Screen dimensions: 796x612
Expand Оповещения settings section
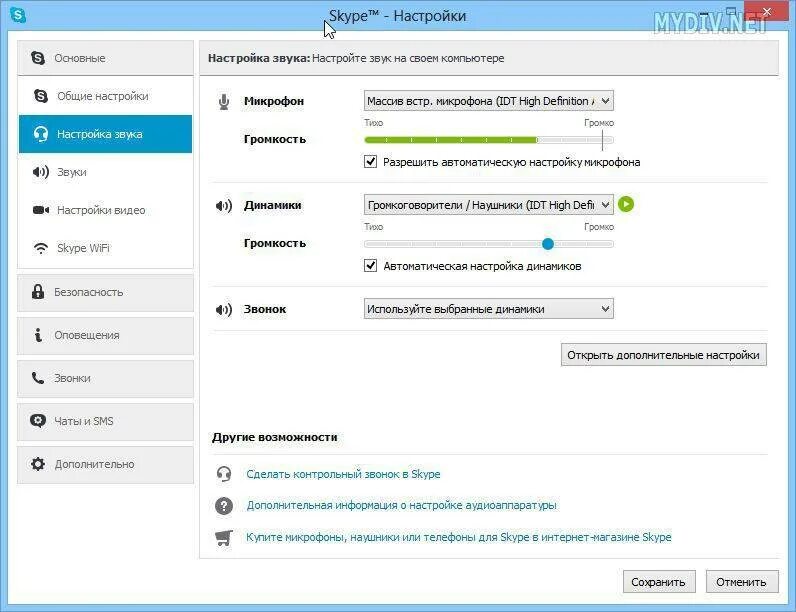click(106, 335)
